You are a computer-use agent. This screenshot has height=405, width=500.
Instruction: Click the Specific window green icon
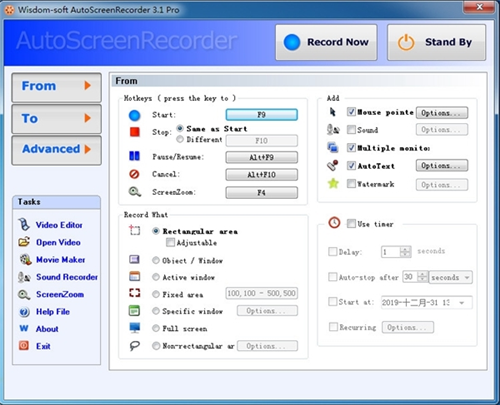(134, 311)
